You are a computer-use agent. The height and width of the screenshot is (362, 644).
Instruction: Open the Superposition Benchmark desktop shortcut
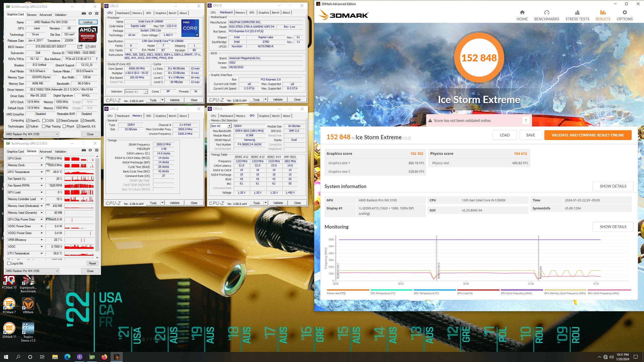pos(28,284)
